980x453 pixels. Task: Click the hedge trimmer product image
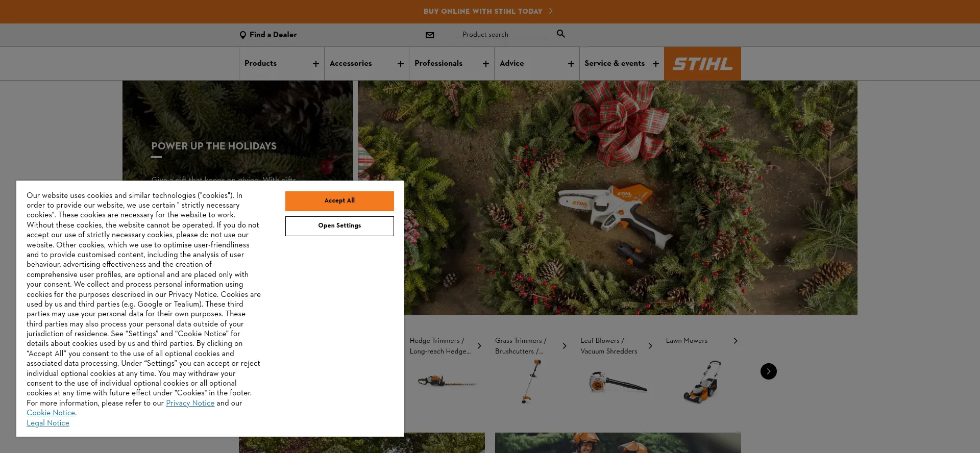point(447,381)
